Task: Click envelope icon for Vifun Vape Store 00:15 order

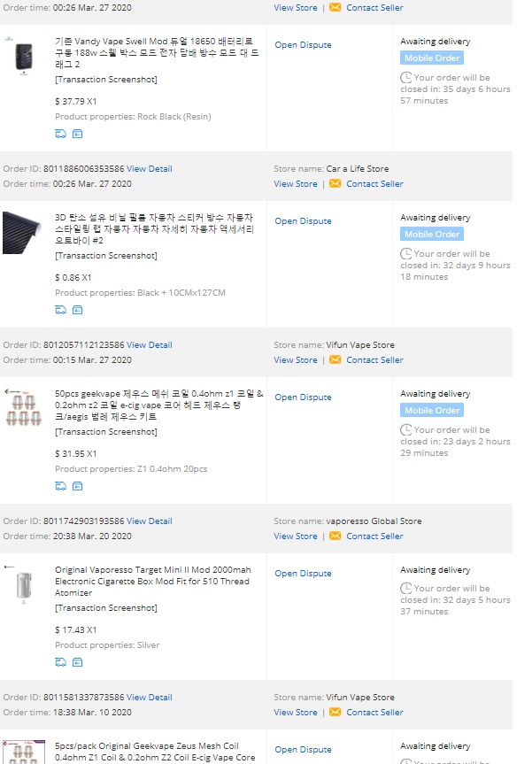Action: pyautogui.click(x=335, y=360)
